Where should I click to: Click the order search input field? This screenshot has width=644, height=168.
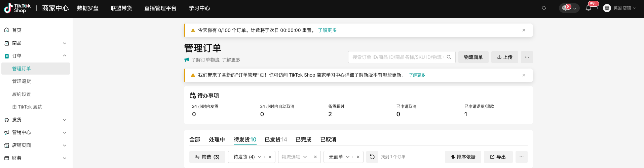397,57
